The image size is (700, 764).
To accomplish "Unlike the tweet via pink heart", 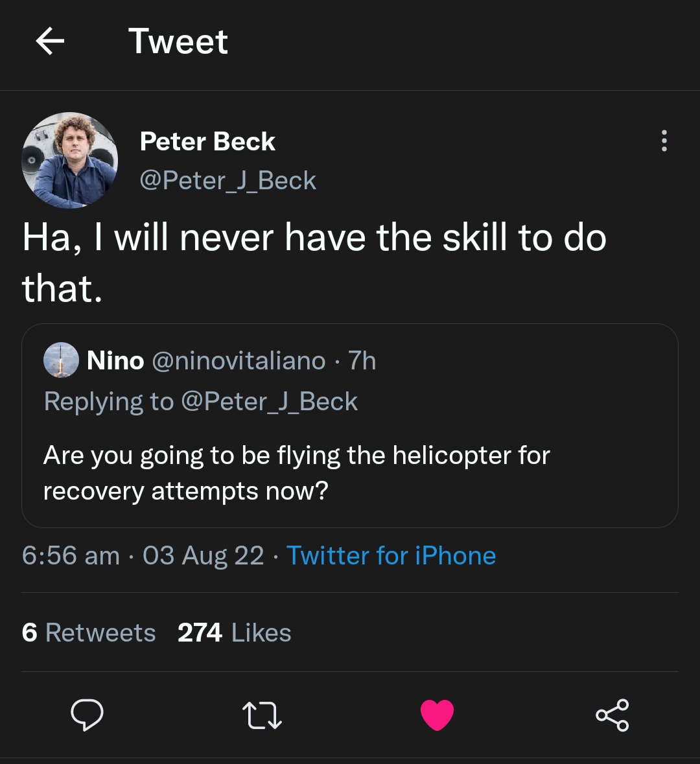I will [437, 715].
